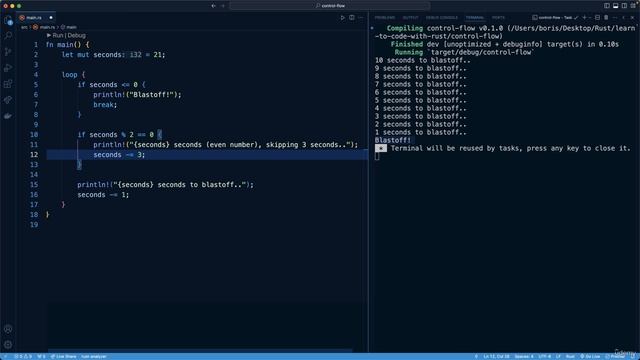Switch to the Problems tab
Image resolution: width=640 pixels, height=360 pixels.
385,18
